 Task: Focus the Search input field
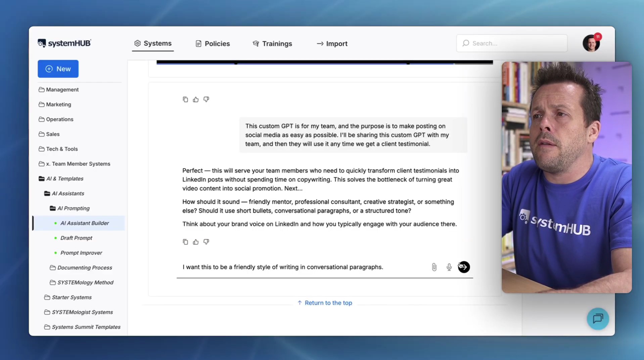point(512,43)
